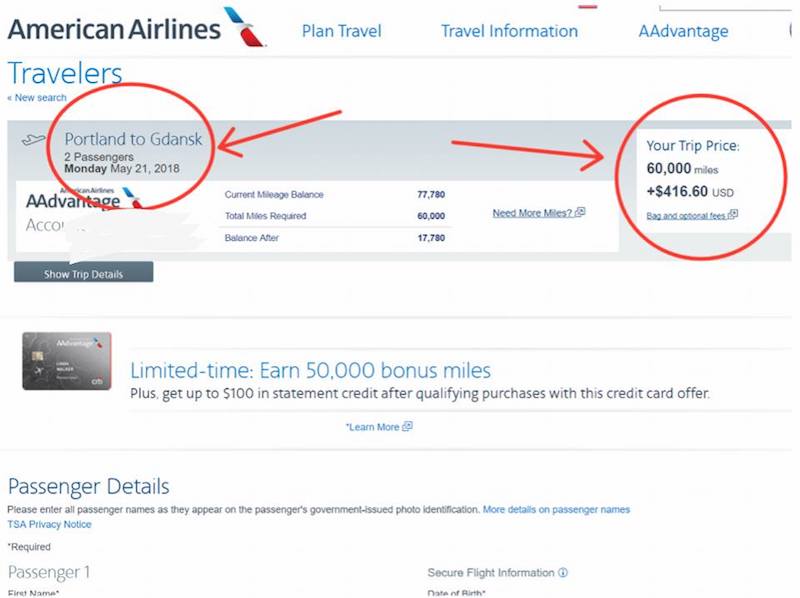
Task: Open the Plan Travel menu
Action: (341, 31)
